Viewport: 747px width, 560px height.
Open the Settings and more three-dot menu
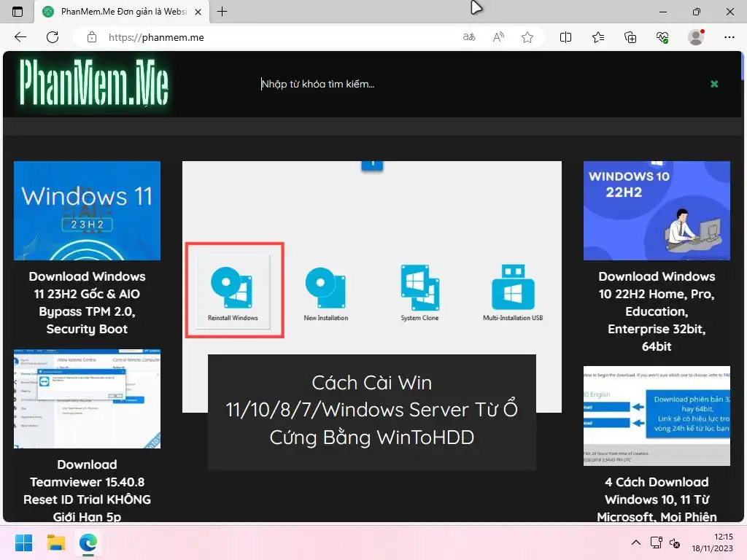tap(729, 37)
